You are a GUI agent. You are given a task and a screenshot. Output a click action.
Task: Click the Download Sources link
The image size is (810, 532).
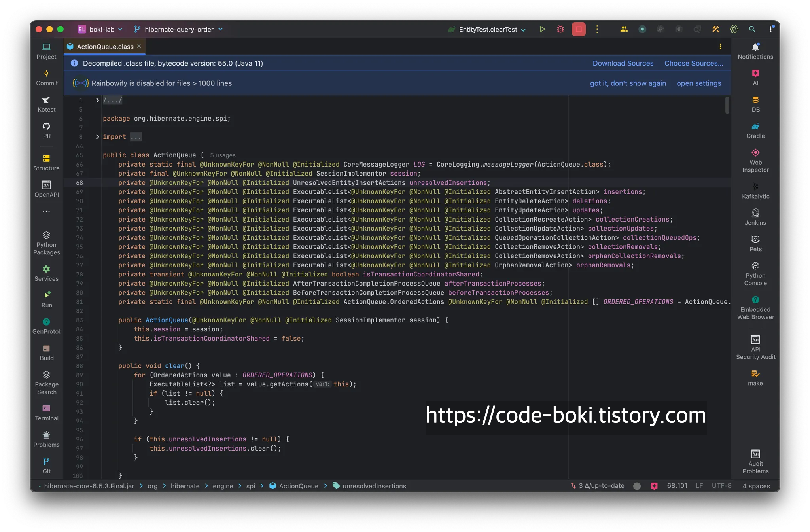(623, 63)
